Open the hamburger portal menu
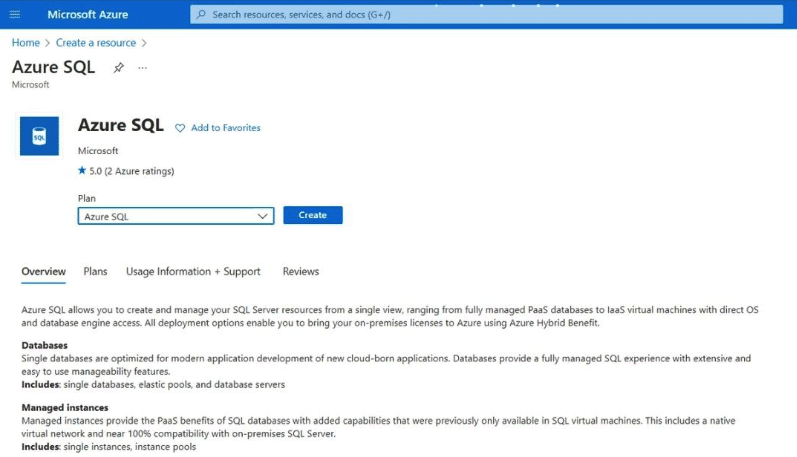 point(15,14)
